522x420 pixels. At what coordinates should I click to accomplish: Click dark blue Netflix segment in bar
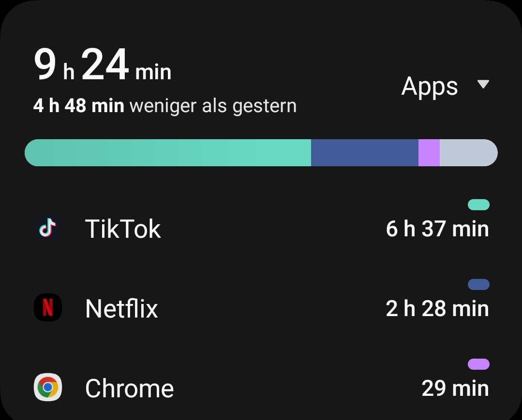[365, 153]
